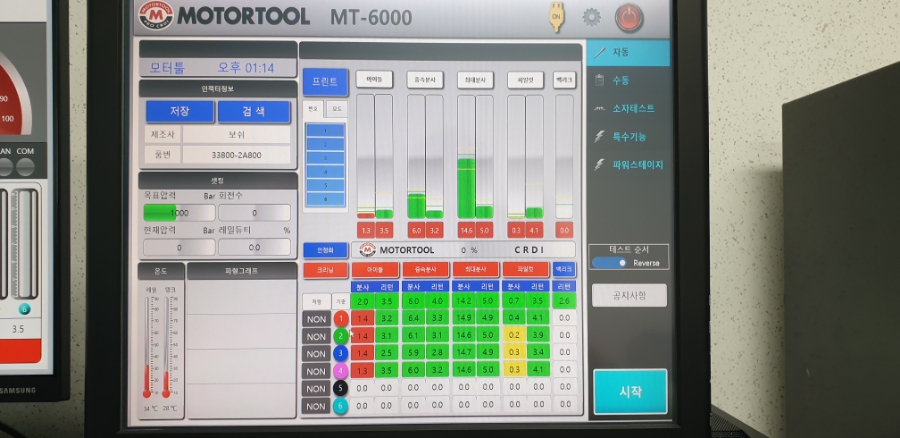
Task: Click the blue 저장 button
Action: (180, 111)
